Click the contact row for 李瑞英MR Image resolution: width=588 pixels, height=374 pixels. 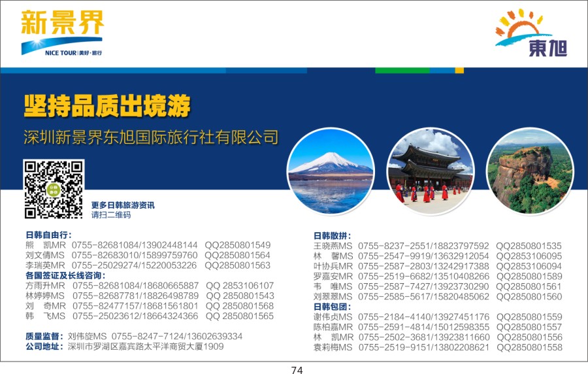(148, 265)
